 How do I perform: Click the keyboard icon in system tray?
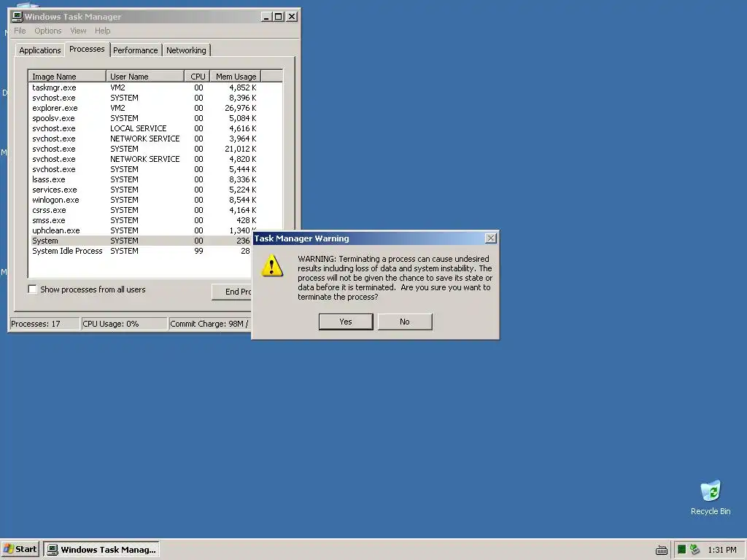pyautogui.click(x=661, y=550)
